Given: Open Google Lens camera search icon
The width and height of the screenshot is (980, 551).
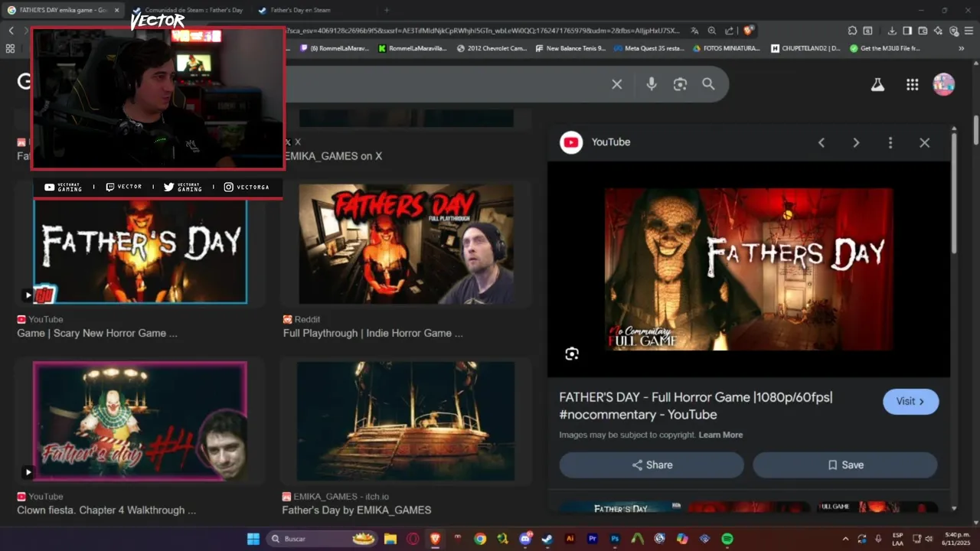Looking at the screenshot, I should click(x=680, y=84).
